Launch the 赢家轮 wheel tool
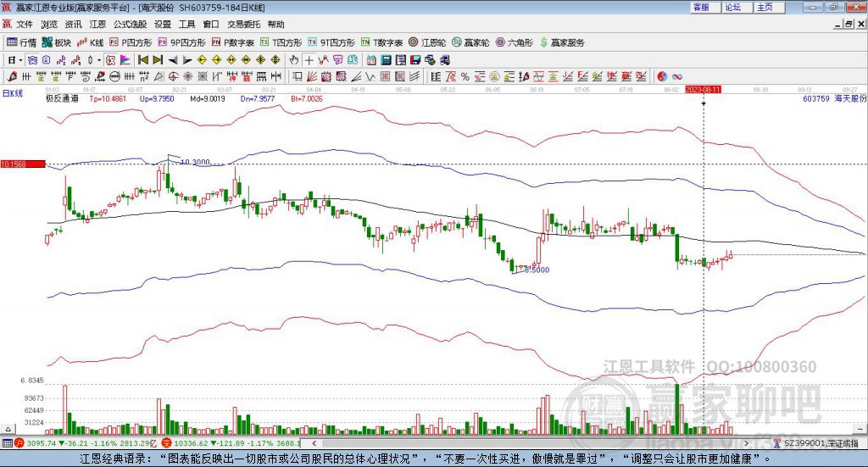 (x=470, y=42)
